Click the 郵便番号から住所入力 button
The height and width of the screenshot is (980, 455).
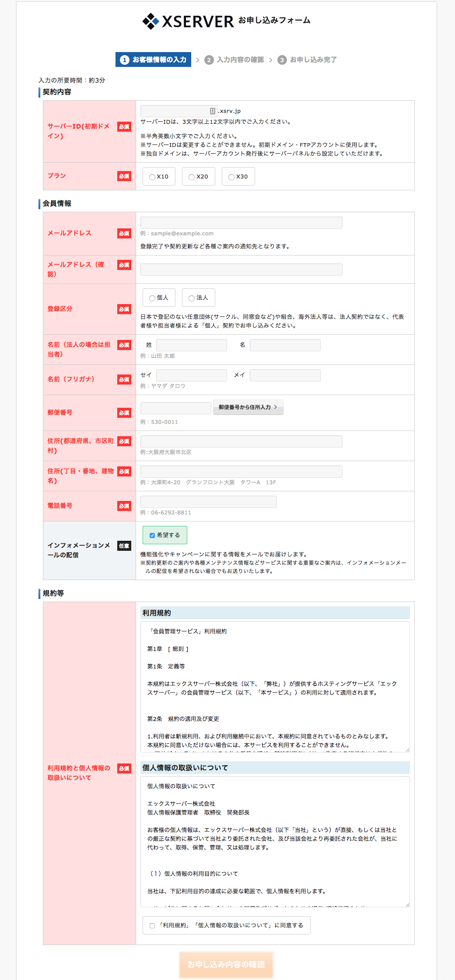[x=248, y=407]
